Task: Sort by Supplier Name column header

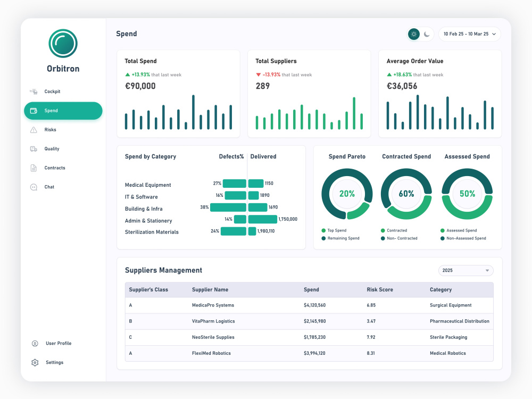Action: [210, 290]
